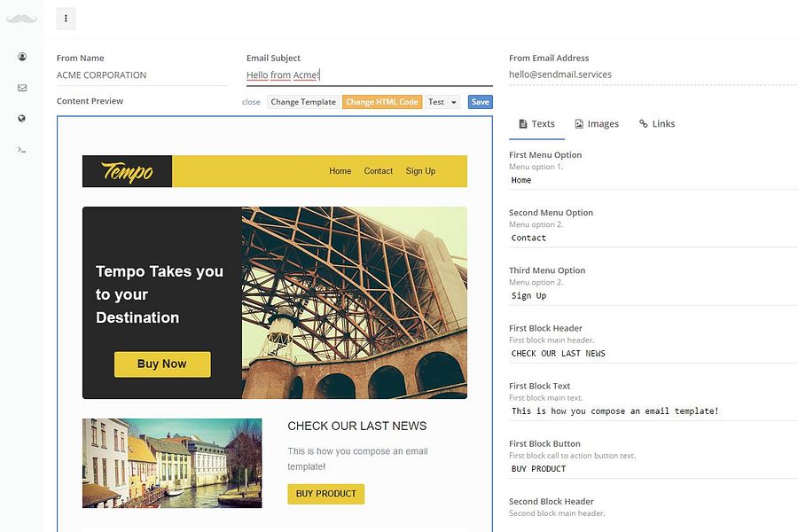
Task: Expand the Test dropdown button
Action: coord(442,102)
